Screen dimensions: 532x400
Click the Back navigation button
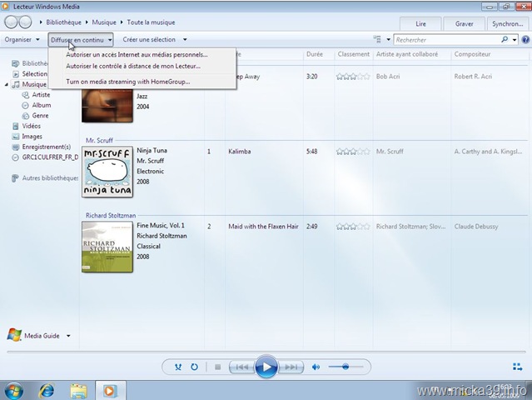point(11,22)
